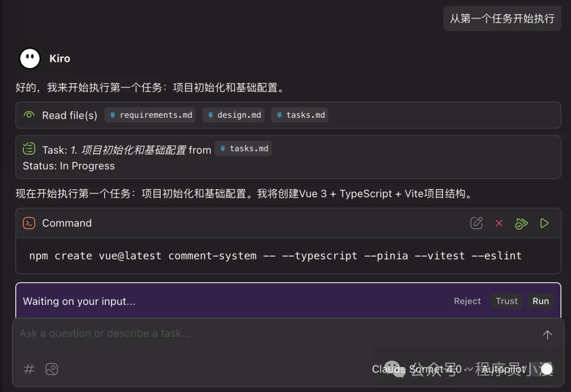Open the requirements.md file chip
Screen dimensions: 571x392
pyautogui.click(x=150, y=115)
